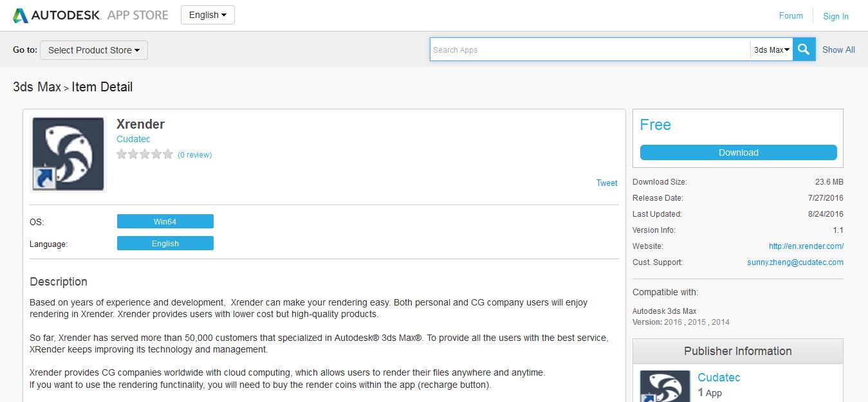This screenshot has height=402, width=868.
Task: Click into the Search Apps field
Action: 590,50
